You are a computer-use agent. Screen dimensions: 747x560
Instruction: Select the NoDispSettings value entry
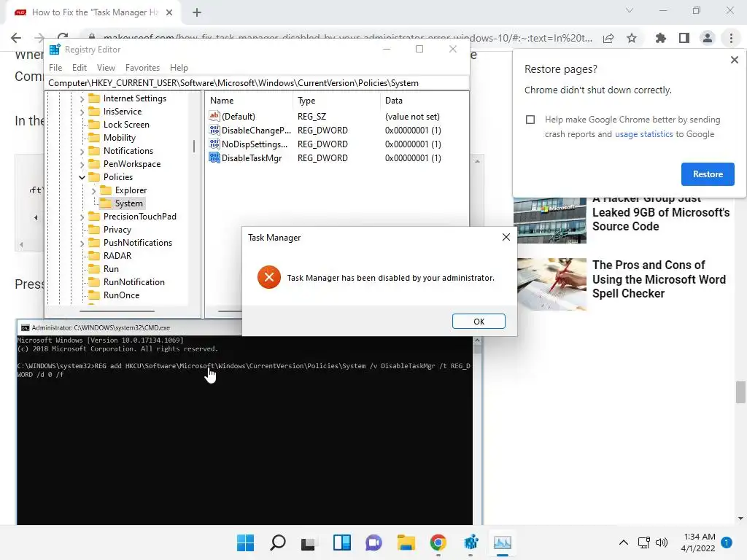coord(255,144)
